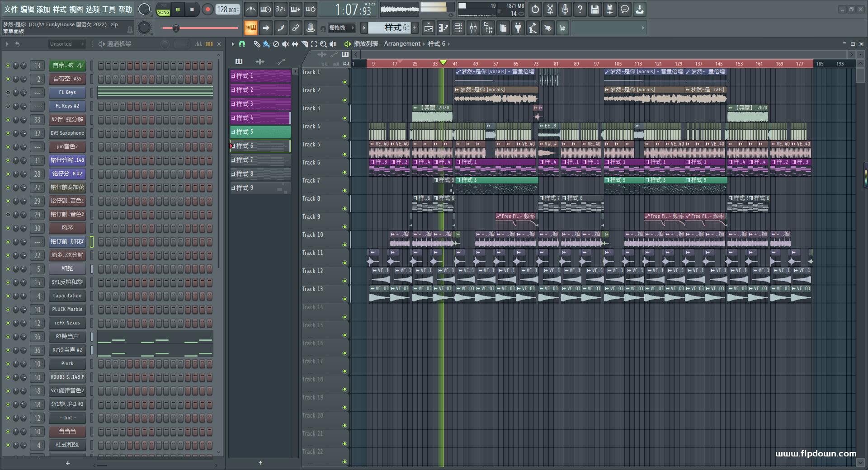868x470 pixels.
Task: Open the tempo tapper icon
Action: [x=533, y=28]
